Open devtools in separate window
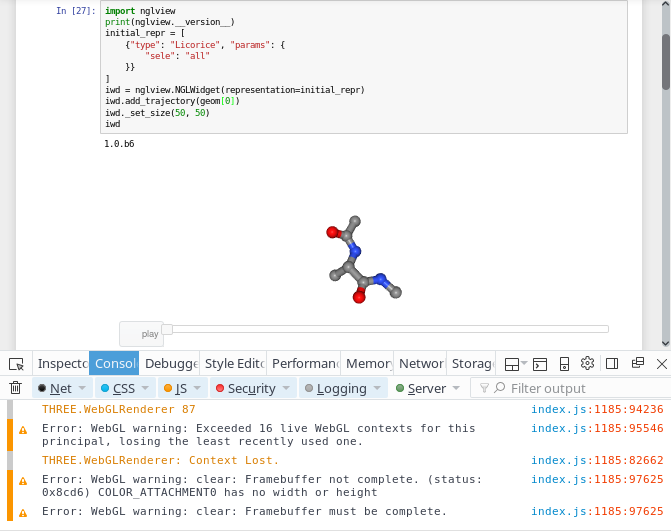671x531 pixels. [638, 363]
